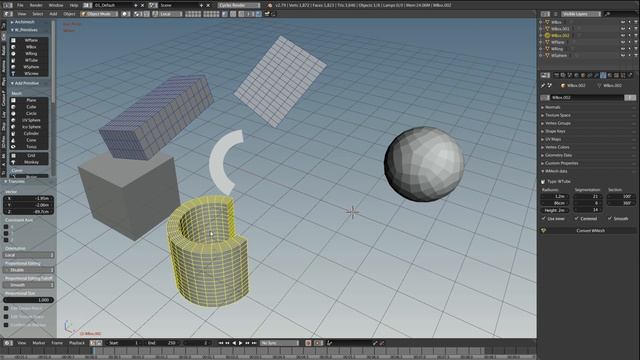Expand the Geometry Data panel
This screenshot has width=640, height=360.
coord(558,155)
